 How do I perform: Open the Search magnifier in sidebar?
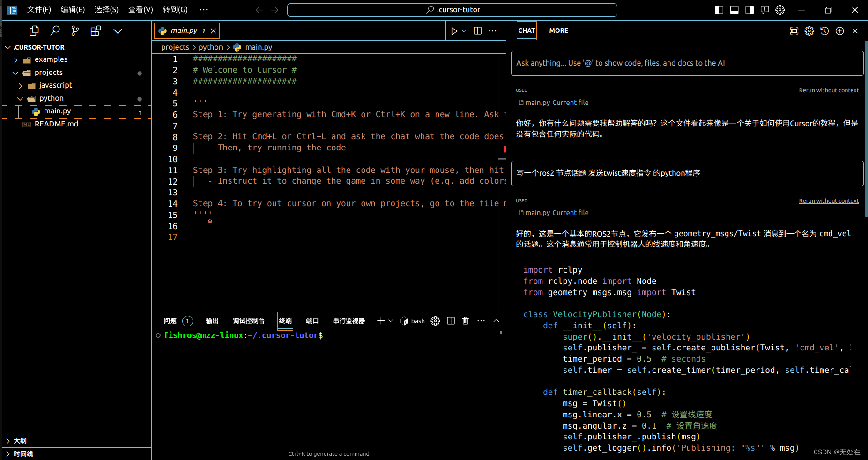[55, 31]
